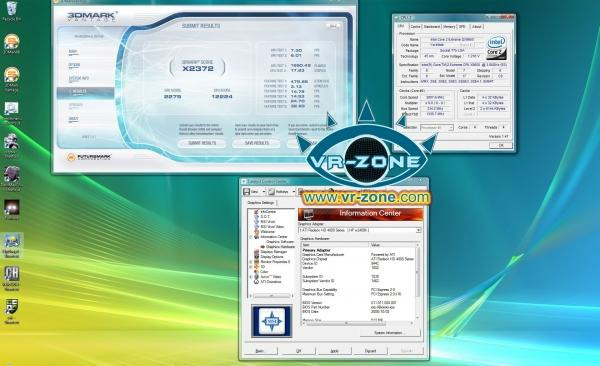The image size is (600, 366).
Task: Open the Hotkeys toolbar dropdown
Action: click(x=282, y=191)
